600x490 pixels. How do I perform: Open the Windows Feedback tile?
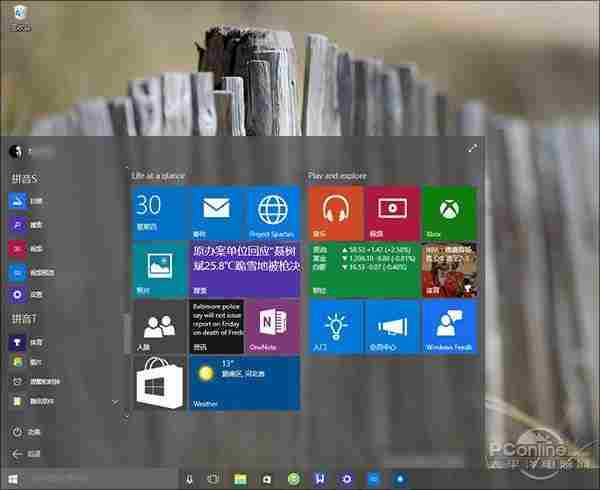[449, 326]
